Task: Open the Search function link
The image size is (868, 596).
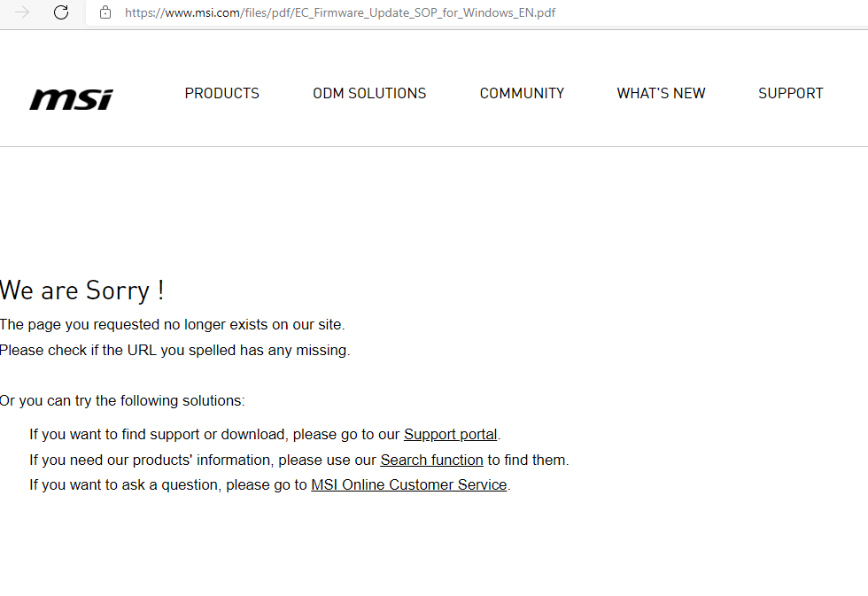Action: coord(432,460)
